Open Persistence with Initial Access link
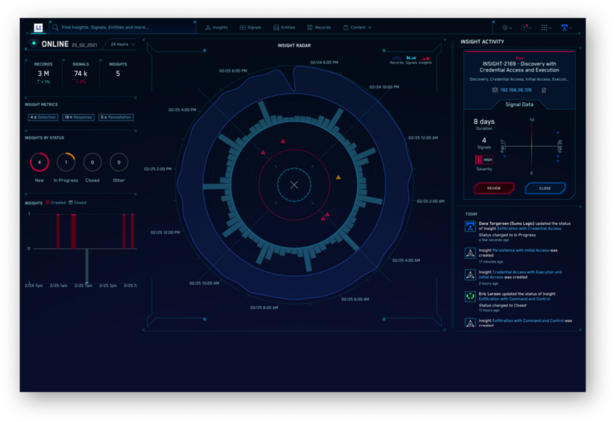Image resolution: width=614 pixels, height=422 pixels. coord(520,250)
